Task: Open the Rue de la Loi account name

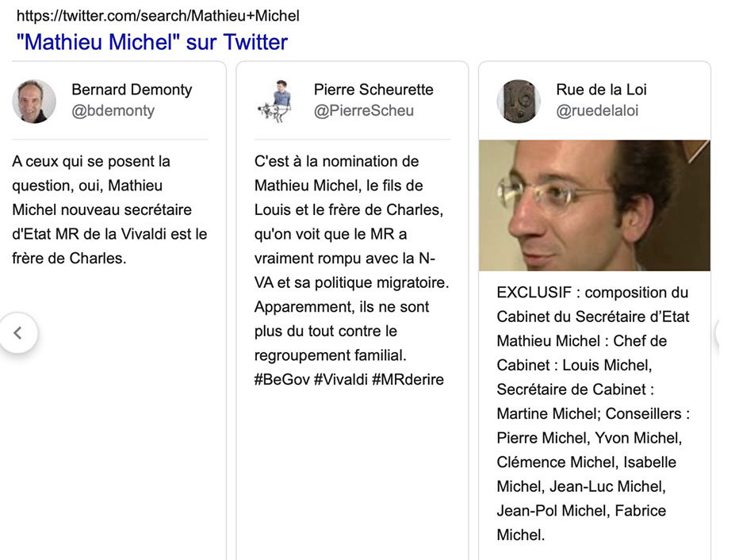Action: coord(601,90)
